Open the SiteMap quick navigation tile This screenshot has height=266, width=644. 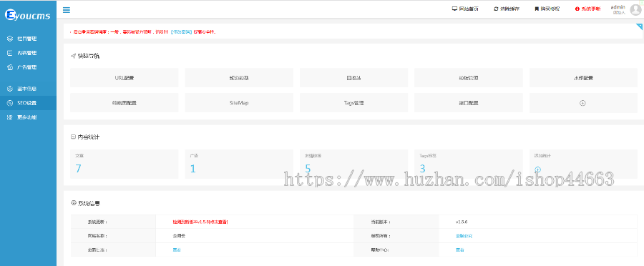coord(239,103)
